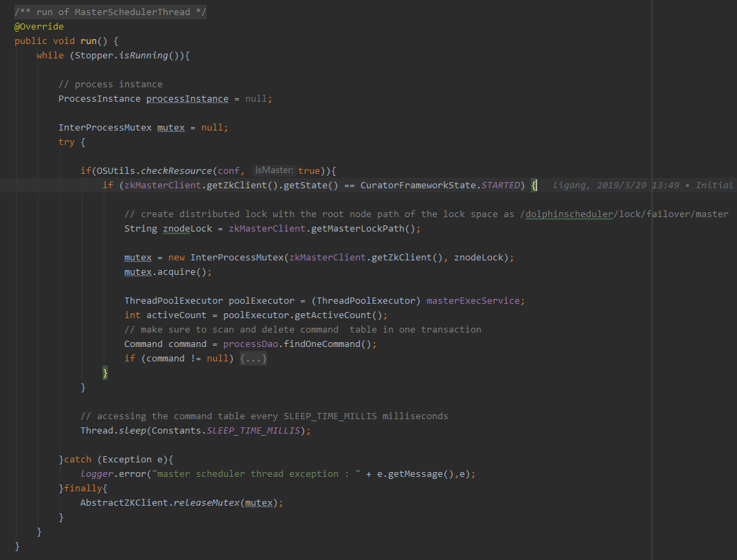Click the isMaster: parameter hint
Viewport: 737px width, 560px height.
pos(274,170)
